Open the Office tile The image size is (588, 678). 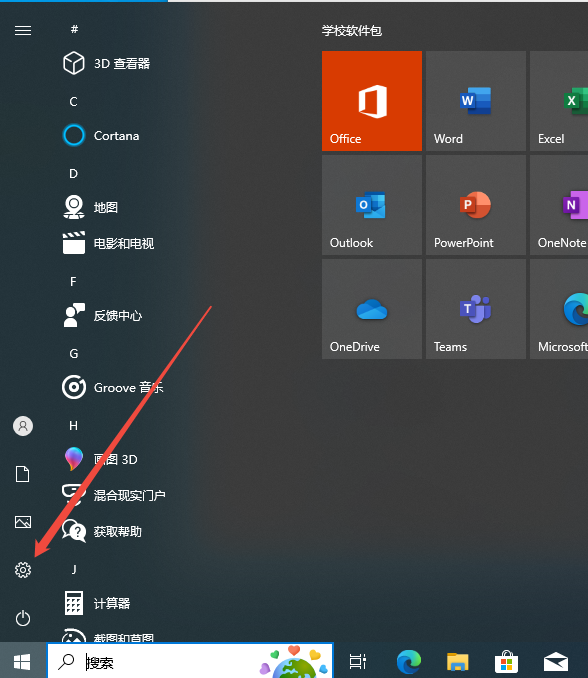372,101
